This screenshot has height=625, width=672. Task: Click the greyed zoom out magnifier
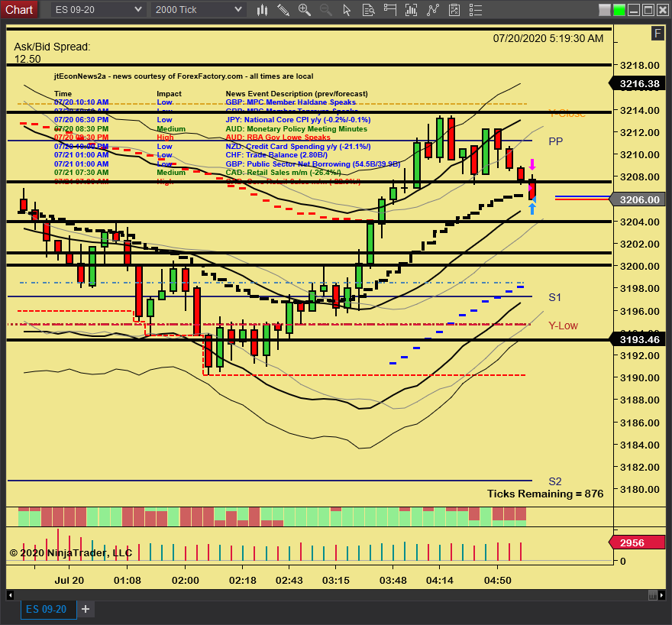(x=326, y=10)
